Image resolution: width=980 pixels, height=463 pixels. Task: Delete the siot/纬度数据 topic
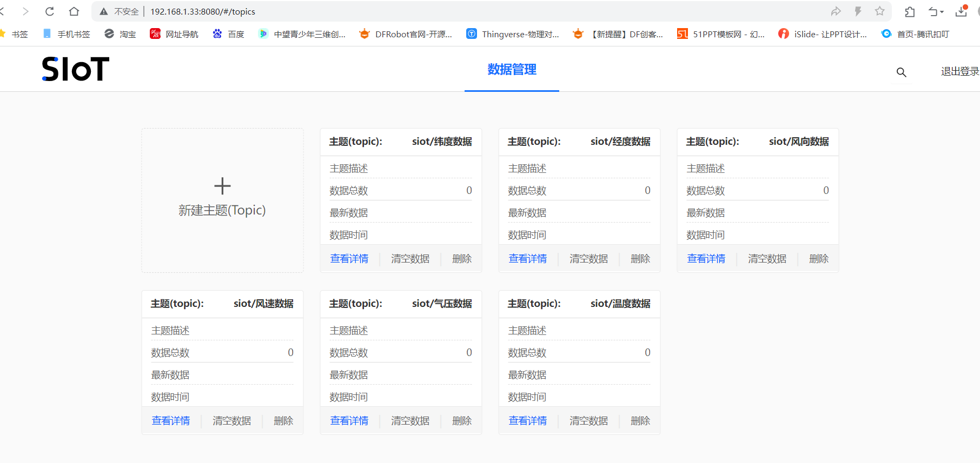(x=462, y=259)
